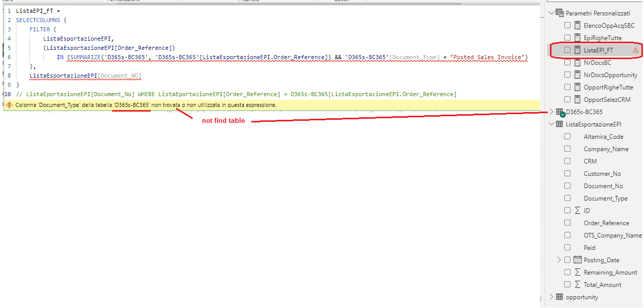Click the D365s-BC365 table icon with green checkmark
Viewport: 644px width, 308px height.
(x=560, y=113)
